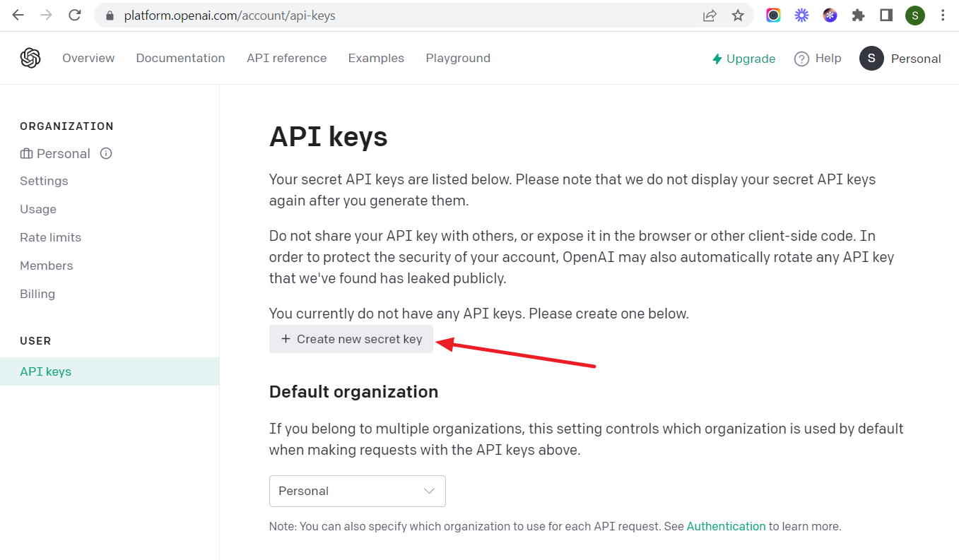
Task: Open the Help menu via question mark icon
Action: pyautogui.click(x=802, y=59)
